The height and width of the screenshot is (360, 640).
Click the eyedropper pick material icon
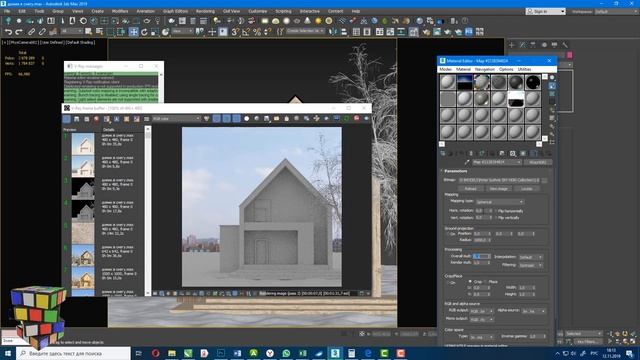click(x=467, y=162)
